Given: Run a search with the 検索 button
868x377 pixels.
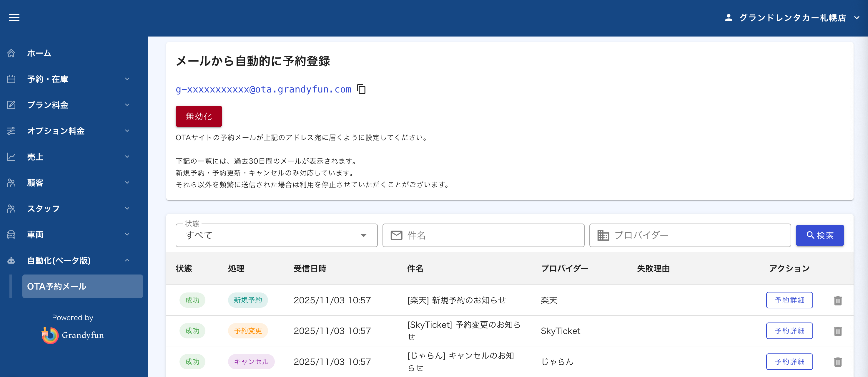Looking at the screenshot, I should pyautogui.click(x=820, y=235).
